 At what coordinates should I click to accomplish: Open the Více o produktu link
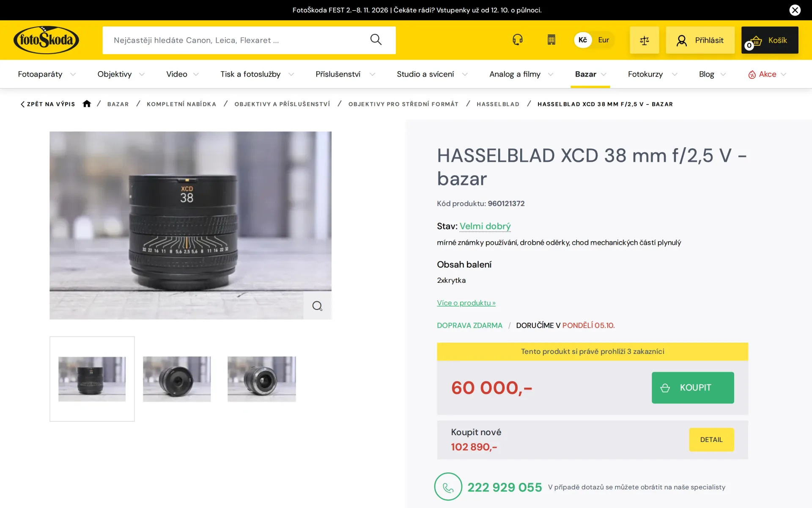point(466,303)
